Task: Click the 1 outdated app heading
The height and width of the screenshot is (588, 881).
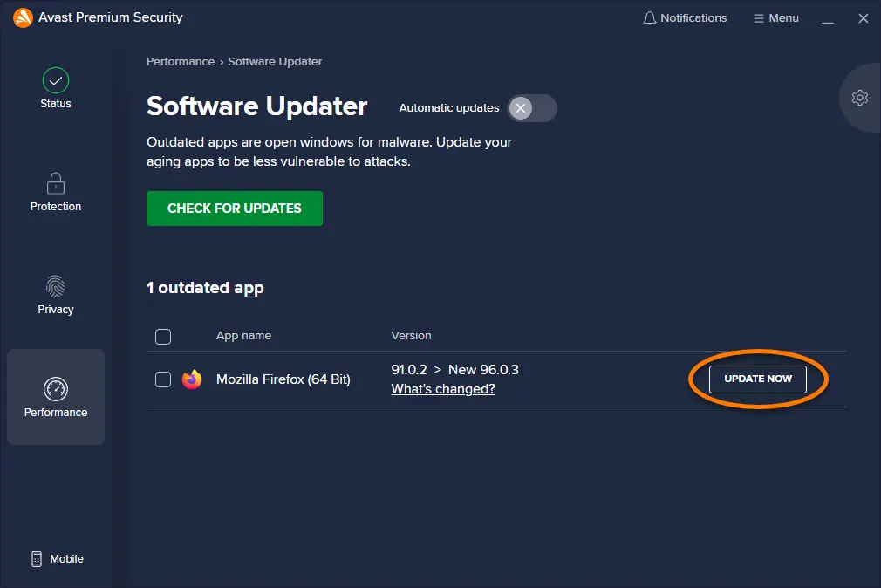Action: pyautogui.click(x=205, y=288)
